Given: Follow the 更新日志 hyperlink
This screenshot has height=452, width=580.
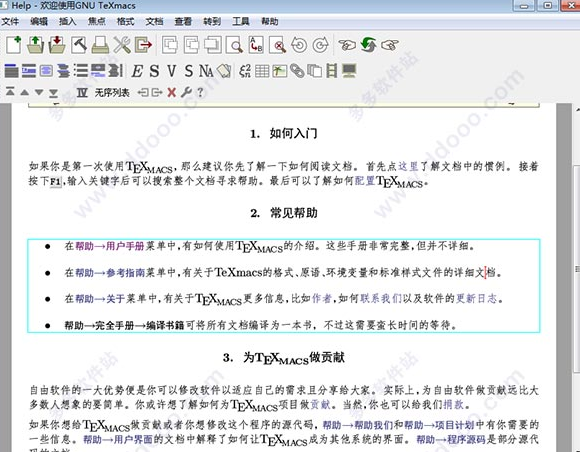Looking at the screenshot, I should (x=476, y=298).
